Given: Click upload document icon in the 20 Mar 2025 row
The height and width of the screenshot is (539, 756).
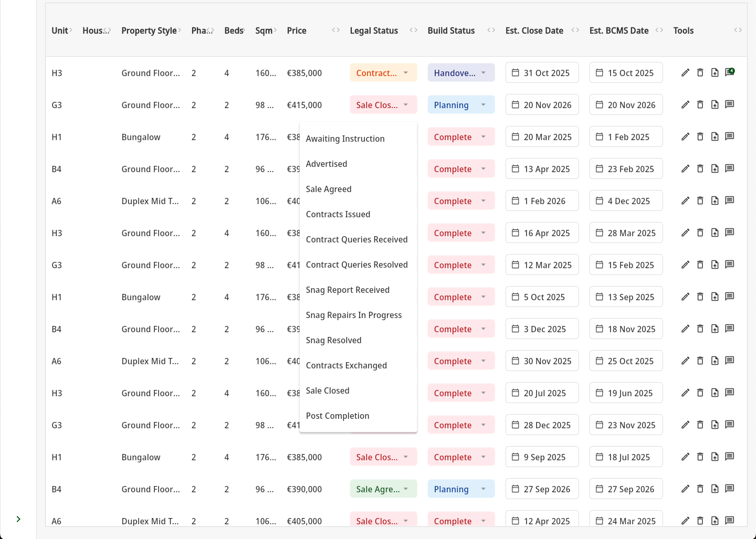Looking at the screenshot, I should tap(715, 137).
